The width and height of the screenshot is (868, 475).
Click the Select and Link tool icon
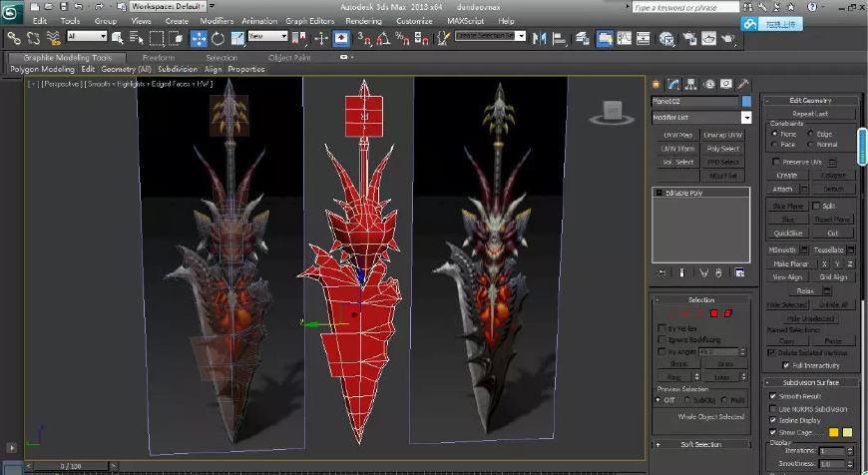pos(14,38)
